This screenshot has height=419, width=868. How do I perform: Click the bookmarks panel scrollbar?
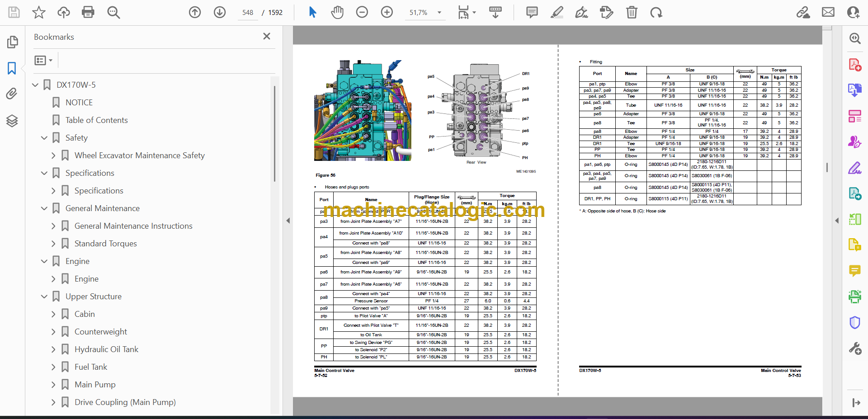click(x=275, y=134)
